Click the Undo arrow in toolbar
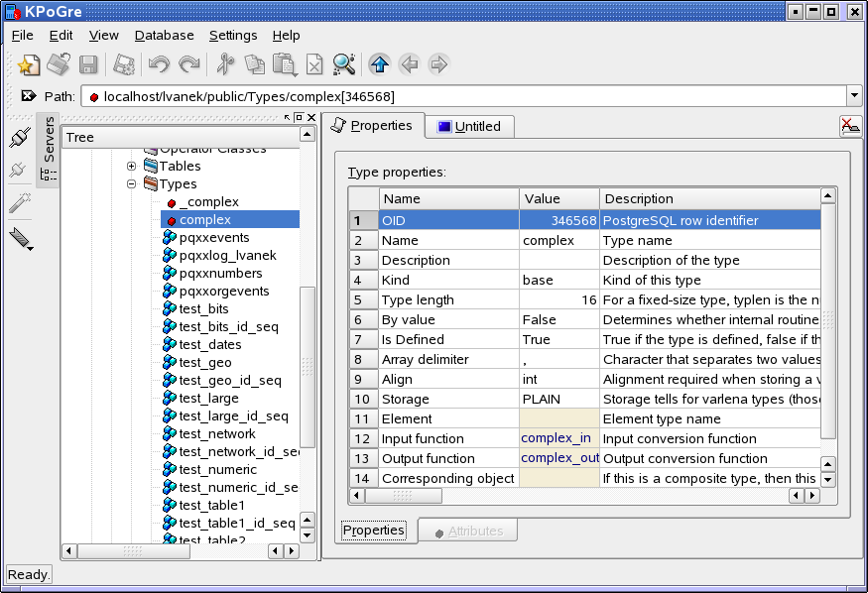868x593 pixels. pyautogui.click(x=159, y=65)
